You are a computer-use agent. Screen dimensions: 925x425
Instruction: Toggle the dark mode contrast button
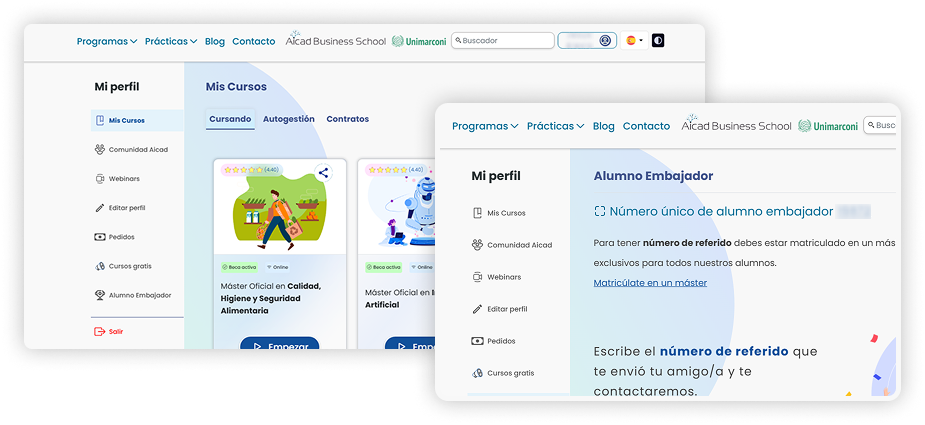(657, 41)
